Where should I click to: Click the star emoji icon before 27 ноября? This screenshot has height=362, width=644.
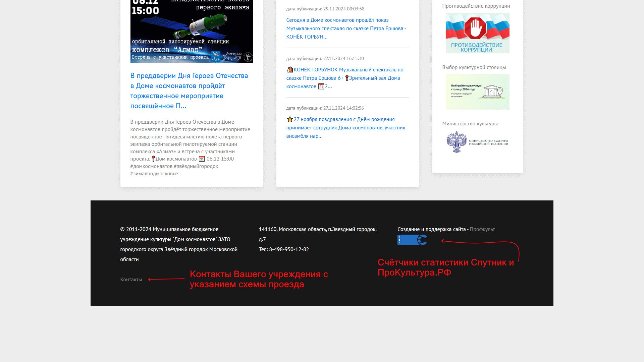(x=290, y=119)
